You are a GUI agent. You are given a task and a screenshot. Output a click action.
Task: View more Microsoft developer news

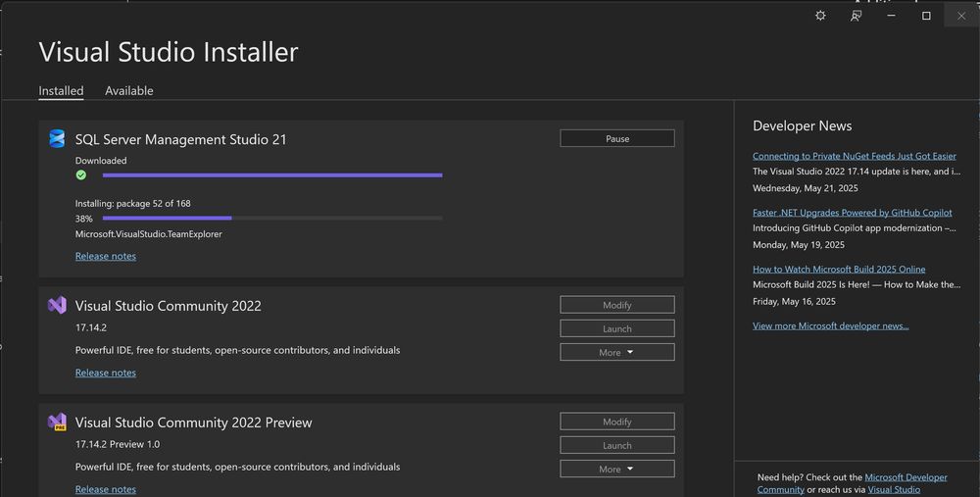click(831, 325)
